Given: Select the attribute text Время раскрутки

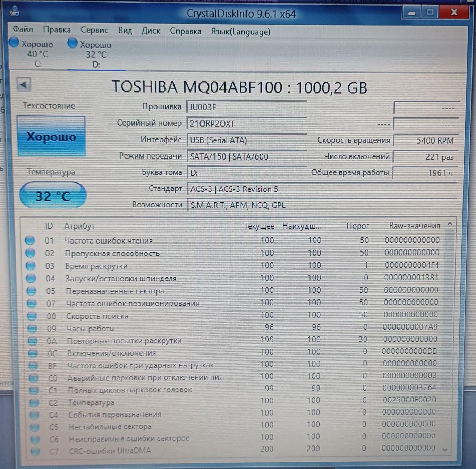Looking at the screenshot, I should (x=96, y=266).
